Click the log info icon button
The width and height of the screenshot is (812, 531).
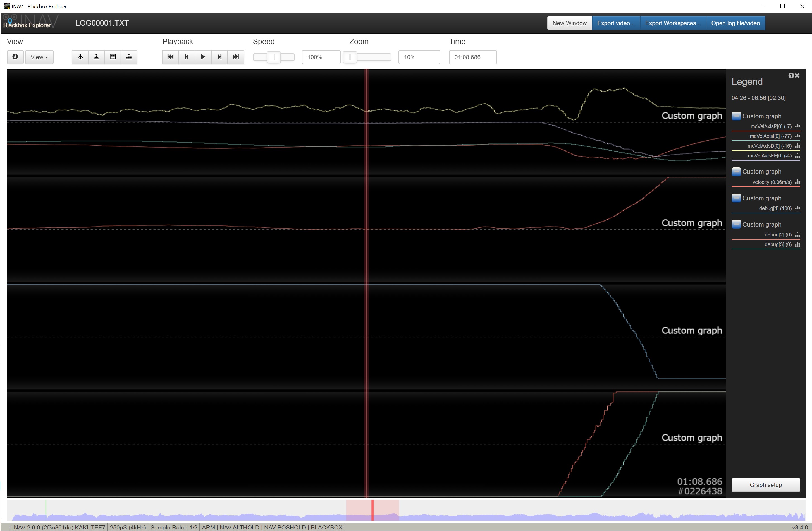click(x=15, y=57)
